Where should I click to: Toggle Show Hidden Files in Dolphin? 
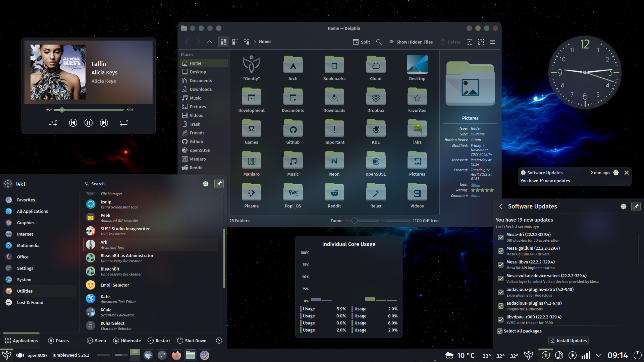click(411, 42)
